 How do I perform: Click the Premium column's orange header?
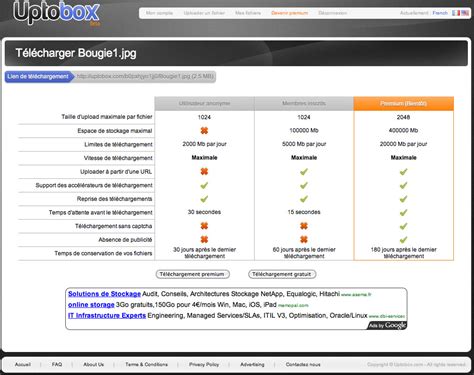point(403,103)
